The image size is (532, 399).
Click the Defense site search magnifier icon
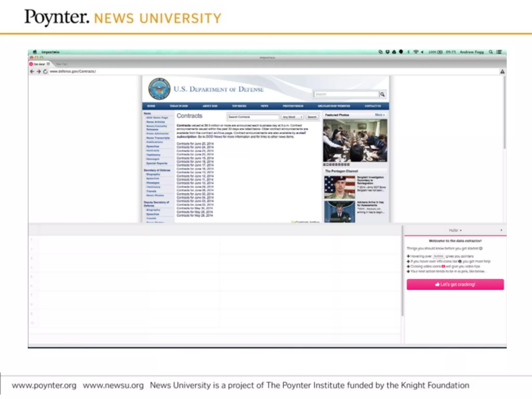point(382,94)
